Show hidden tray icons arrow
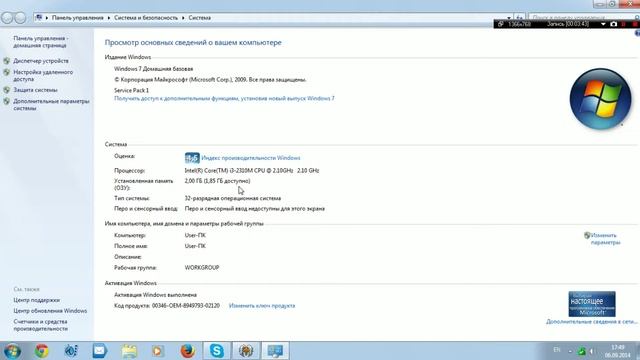 pyautogui.click(x=570, y=351)
